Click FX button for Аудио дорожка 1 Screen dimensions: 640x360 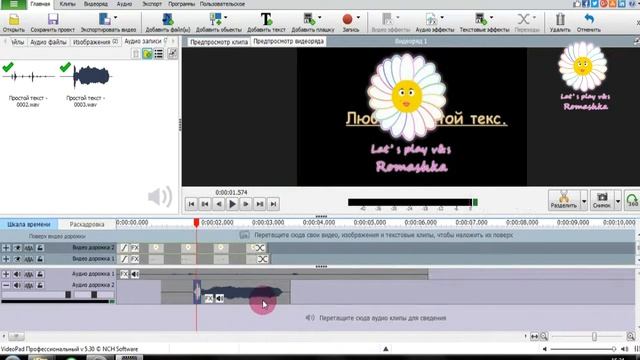pyautogui.click(x=124, y=274)
